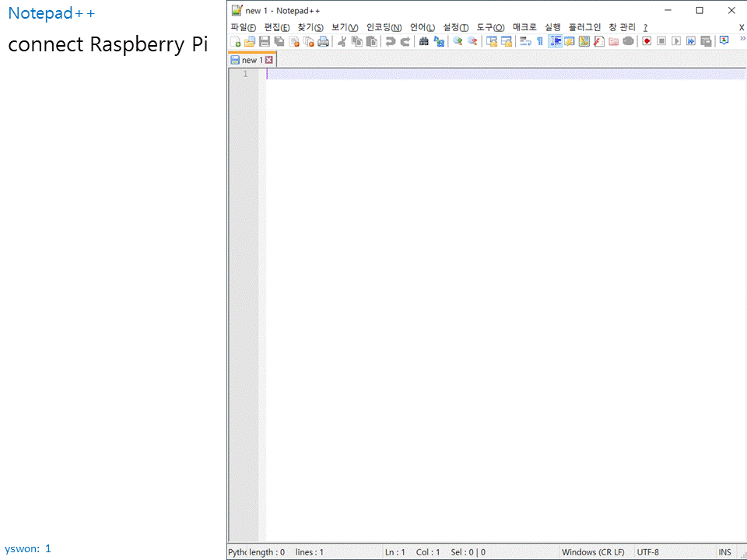Open the 언어(L) menu
The width and height of the screenshot is (747, 560).
pos(423,28)
